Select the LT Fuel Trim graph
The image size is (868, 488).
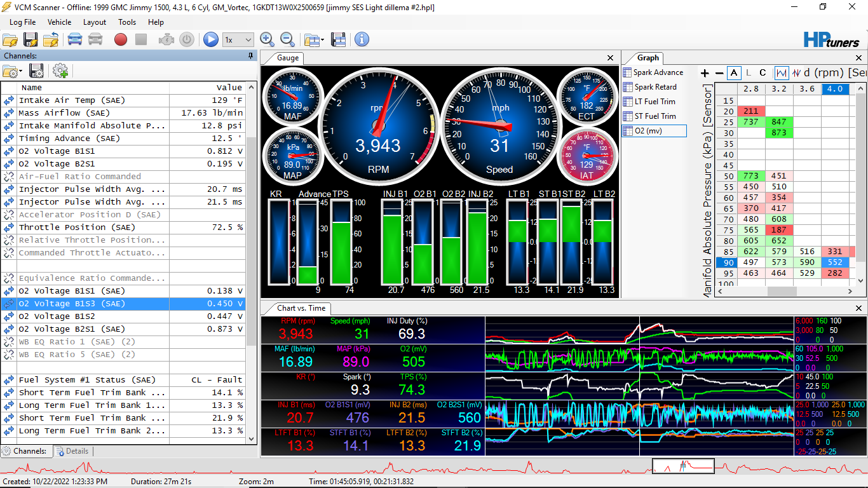[654, 102]
